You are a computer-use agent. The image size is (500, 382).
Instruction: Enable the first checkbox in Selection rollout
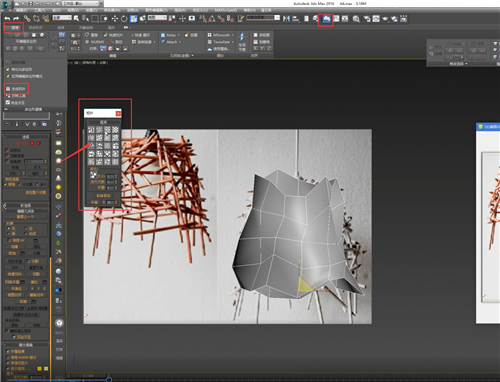(x=7, y=150)
